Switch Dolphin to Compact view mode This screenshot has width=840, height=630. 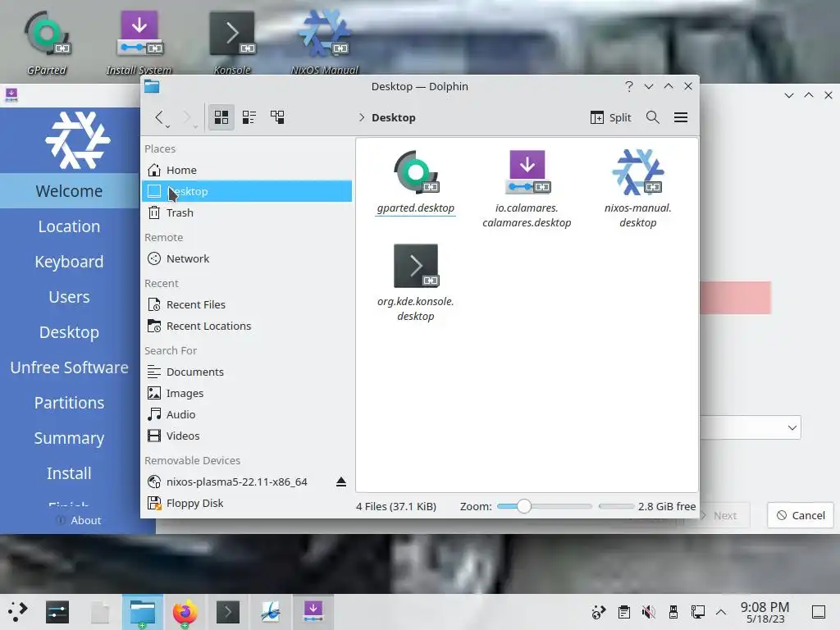click(x=249, y=117)
